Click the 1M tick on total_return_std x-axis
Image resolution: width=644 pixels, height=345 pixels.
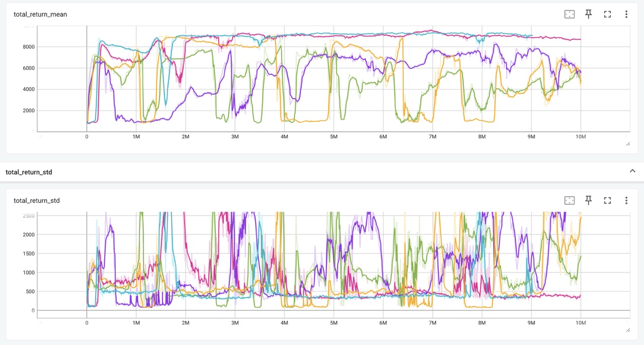tap(136, 322)
